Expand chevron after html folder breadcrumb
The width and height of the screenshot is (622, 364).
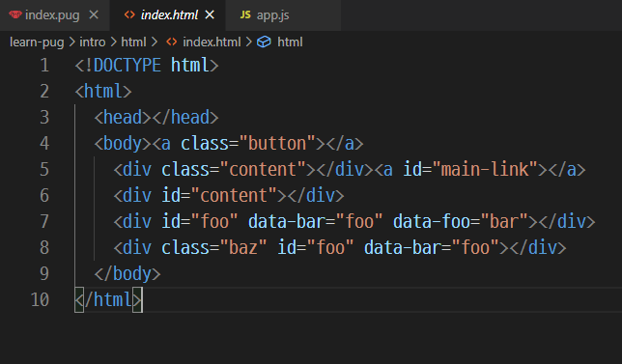click(155, 42)
